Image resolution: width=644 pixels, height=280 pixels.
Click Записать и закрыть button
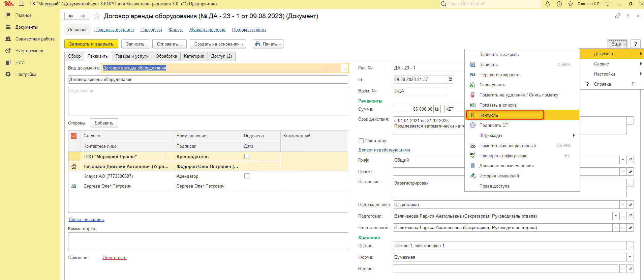pos(91,44)
